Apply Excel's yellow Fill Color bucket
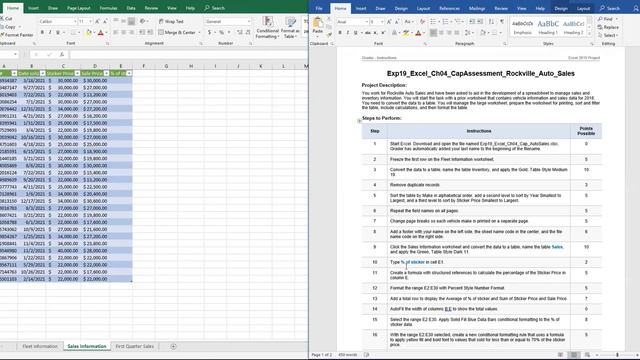This screenshot has height=360, width=640. pyautogui.click(x=88, y=33)
